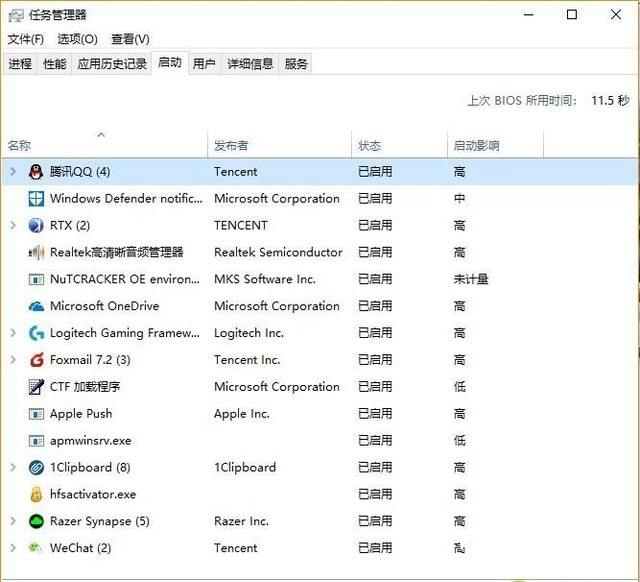Expand the Razer Synapse (5) group
Image resolution: width=640 pixels, height=582 pixels.
click(x=13, y=521)
